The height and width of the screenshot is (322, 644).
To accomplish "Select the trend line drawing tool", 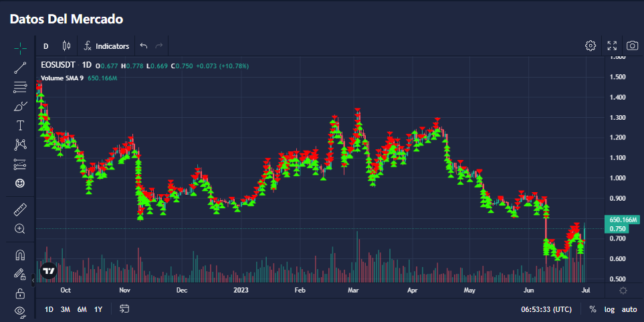I will pos(20,67).
